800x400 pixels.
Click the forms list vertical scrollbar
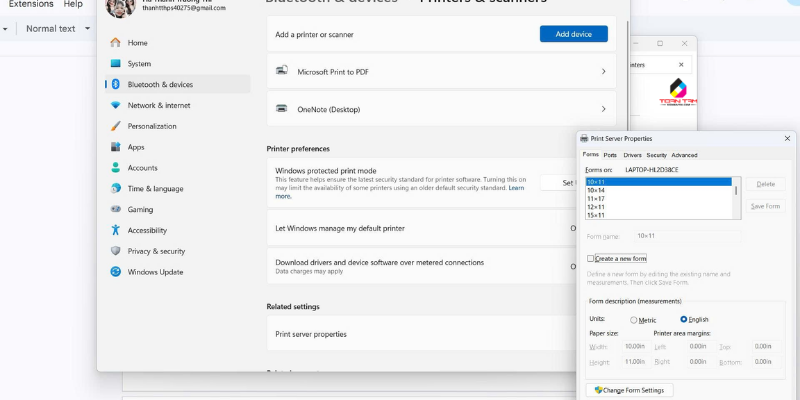pyautogui.click(x=737, y=190)
